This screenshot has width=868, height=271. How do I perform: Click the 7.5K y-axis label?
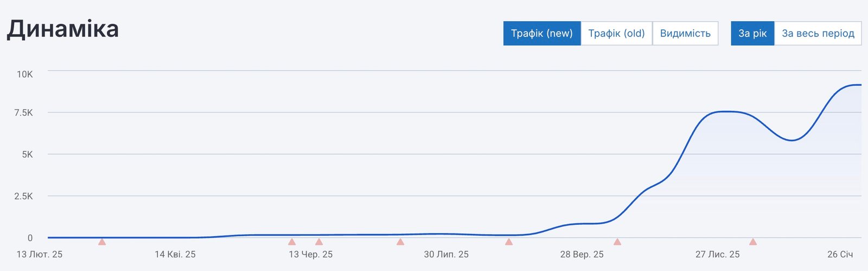(x=23, y=113)
